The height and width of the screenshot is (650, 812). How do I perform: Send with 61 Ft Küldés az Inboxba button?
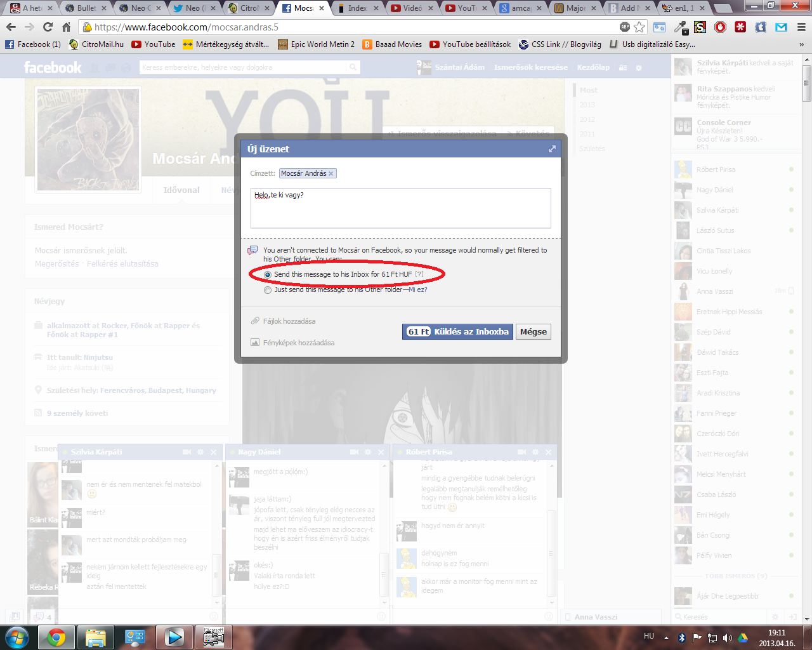tap(457, 331)
